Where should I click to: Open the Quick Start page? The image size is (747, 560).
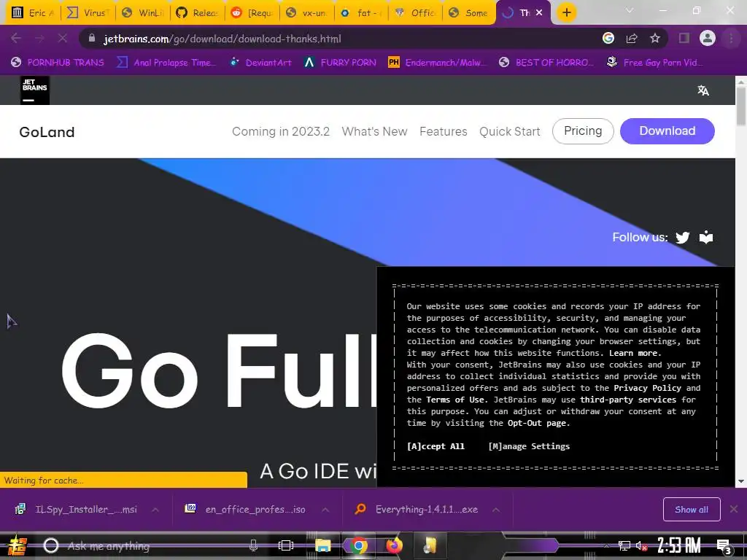tap(510, 131)
